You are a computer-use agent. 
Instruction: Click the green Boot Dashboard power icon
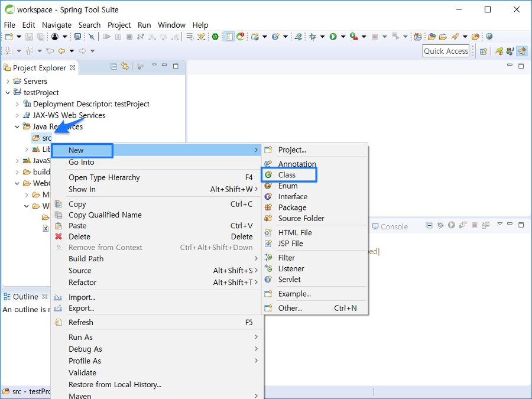215,37
